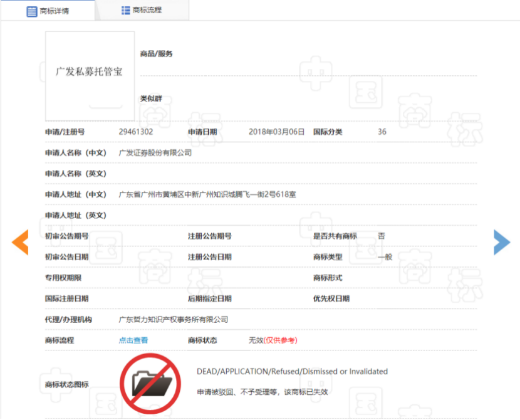Click the shared trademark value 否

pyautogui.click(x=382, y=236)
